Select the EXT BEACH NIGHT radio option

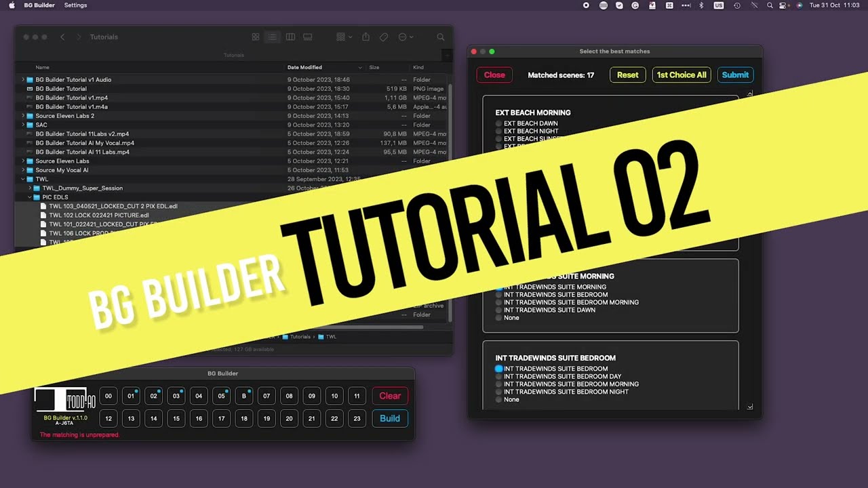(499, 131)
